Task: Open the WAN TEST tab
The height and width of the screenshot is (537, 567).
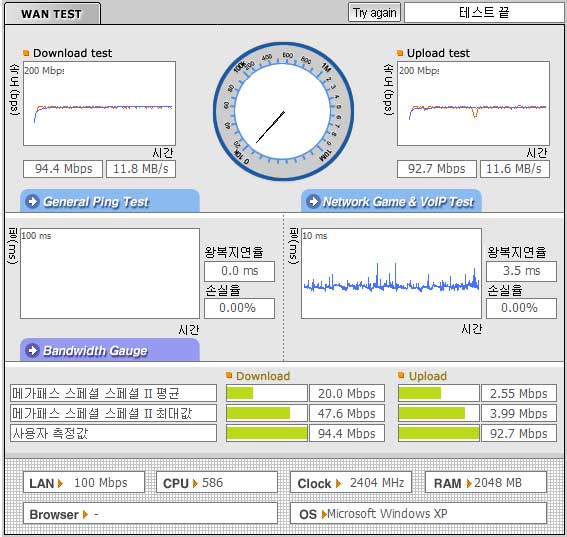Action: (52, 14)
